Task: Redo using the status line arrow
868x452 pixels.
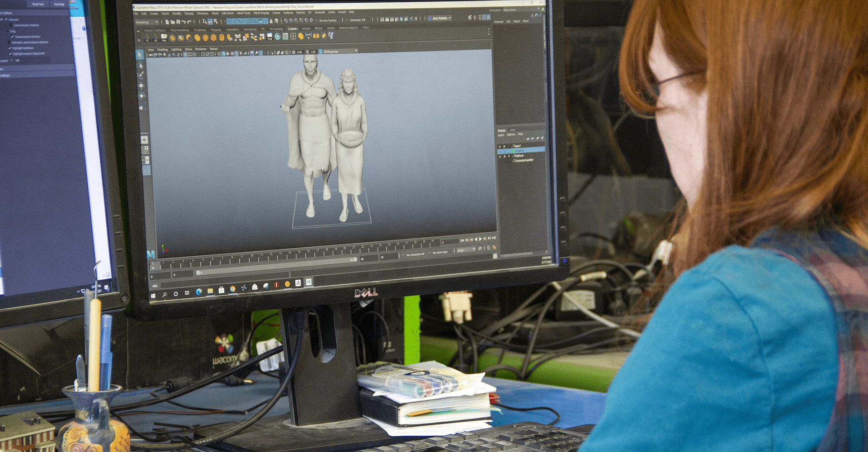Action: point(189,22)
